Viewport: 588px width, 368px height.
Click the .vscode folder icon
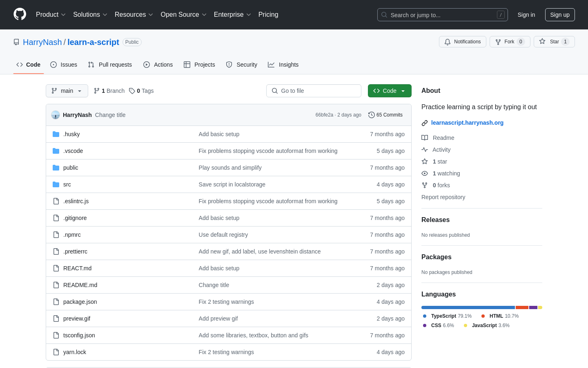(56, 151)
